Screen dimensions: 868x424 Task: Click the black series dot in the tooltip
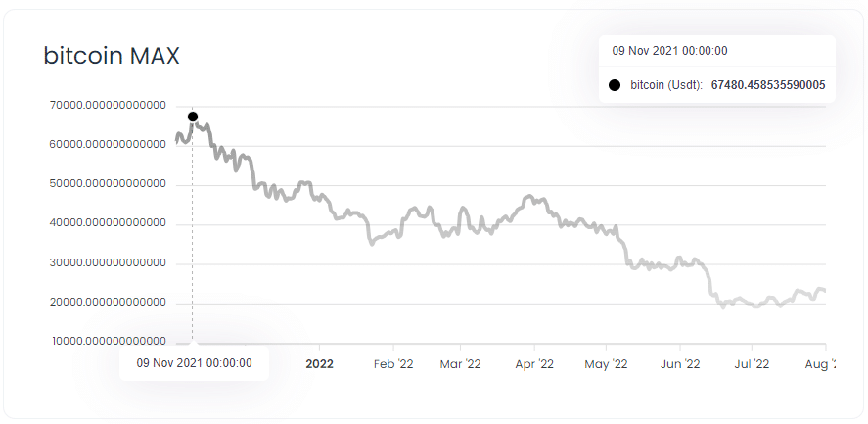(x=615, y=85)
